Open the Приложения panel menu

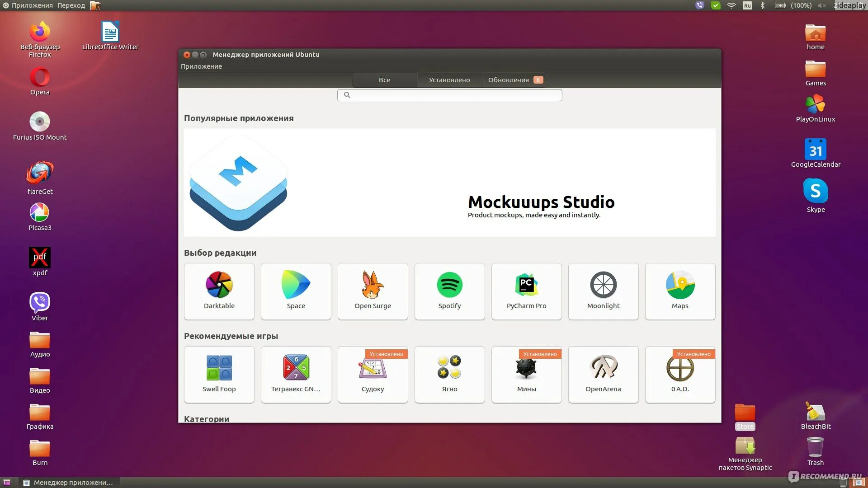coord(28,5)
